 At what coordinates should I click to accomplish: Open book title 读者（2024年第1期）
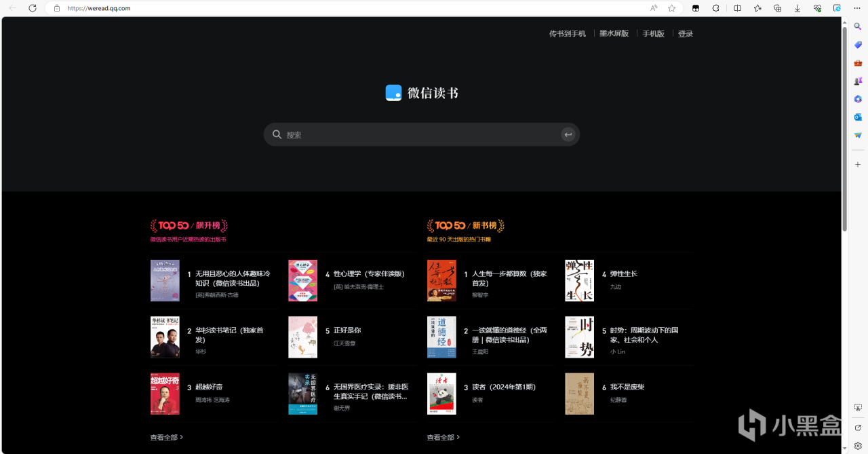click(x=504, y=387)
